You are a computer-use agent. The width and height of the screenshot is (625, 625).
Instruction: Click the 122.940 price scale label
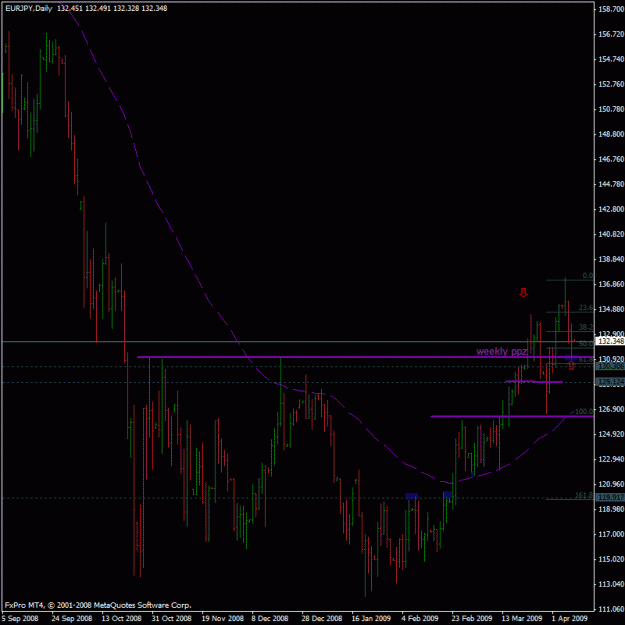[x=611, y=459]
